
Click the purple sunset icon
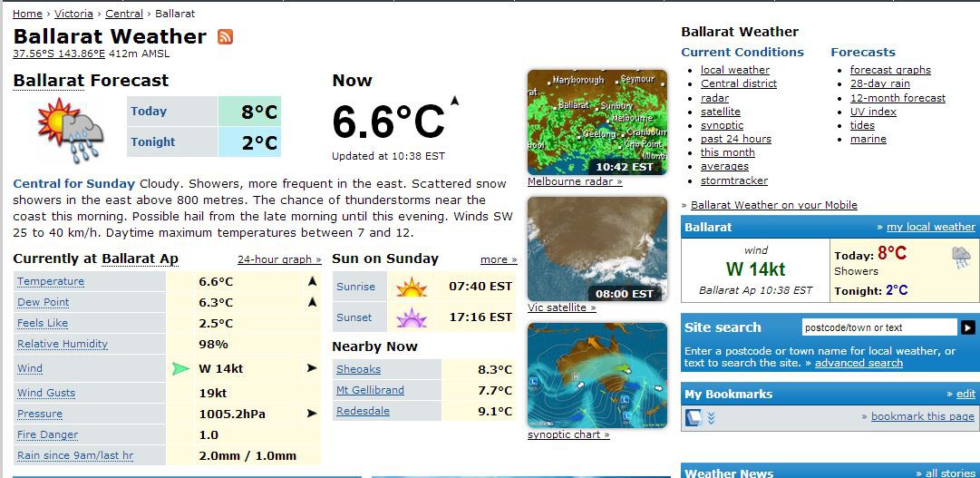click(x=412, y=317)
